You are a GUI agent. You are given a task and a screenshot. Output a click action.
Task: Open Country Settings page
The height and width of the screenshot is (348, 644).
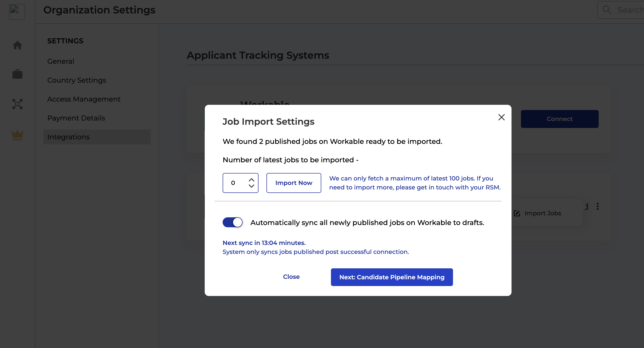coord(76,80)
